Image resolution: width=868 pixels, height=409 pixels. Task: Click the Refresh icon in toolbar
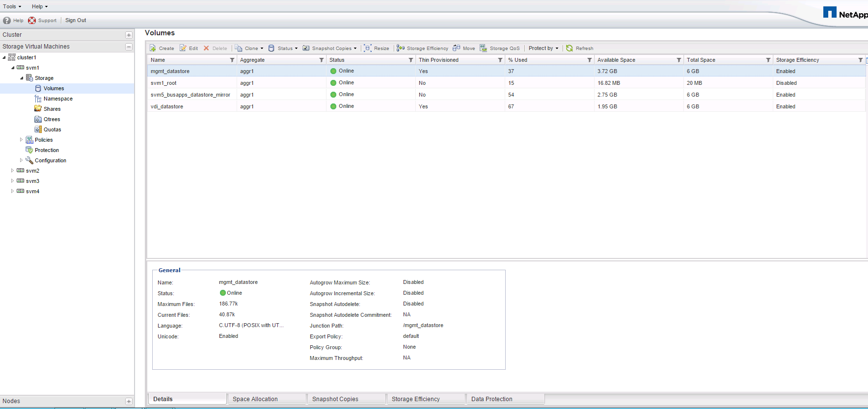coord(570,48)
